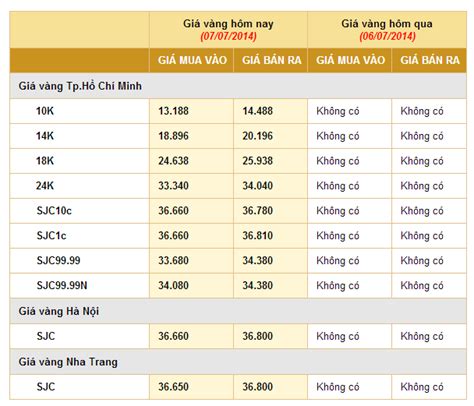Click the 14.488 sell price cell
474x406 pixels.
(270, 111)
